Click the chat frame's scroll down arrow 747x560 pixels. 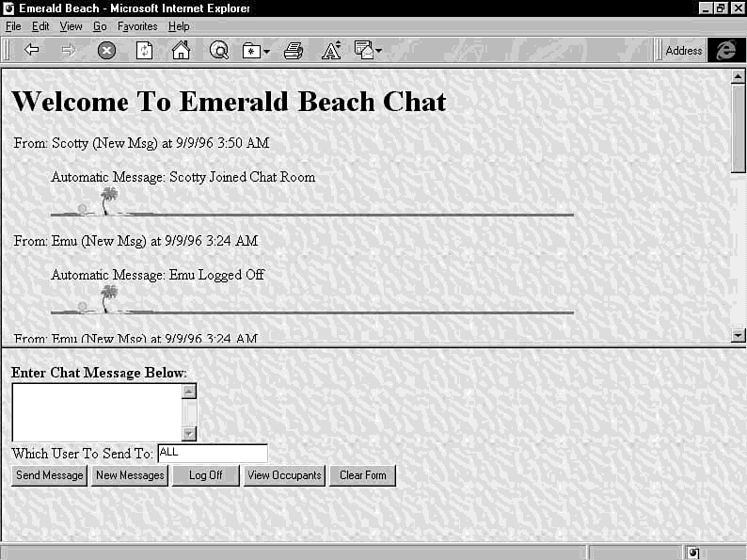(x=738, y=334)
